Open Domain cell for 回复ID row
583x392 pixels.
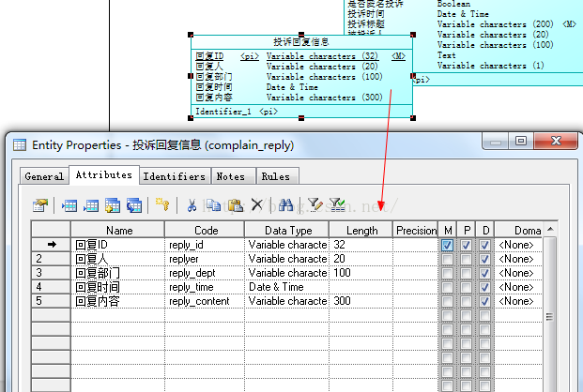click(x=518, y=245)
